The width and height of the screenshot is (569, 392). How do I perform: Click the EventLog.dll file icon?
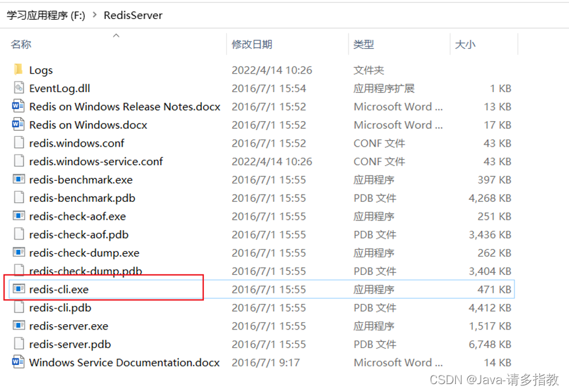(x=19, y=88)
